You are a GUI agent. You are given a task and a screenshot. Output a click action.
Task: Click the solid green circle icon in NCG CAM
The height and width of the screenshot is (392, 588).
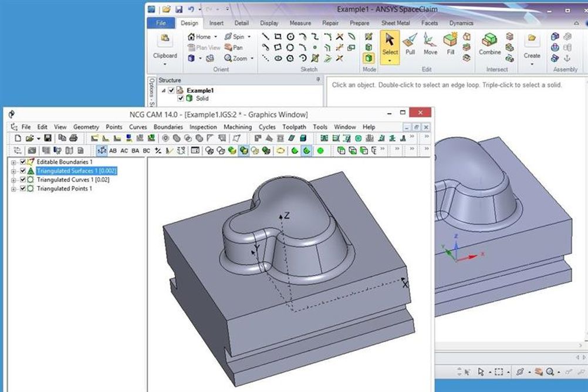click(x=320, y=151)
